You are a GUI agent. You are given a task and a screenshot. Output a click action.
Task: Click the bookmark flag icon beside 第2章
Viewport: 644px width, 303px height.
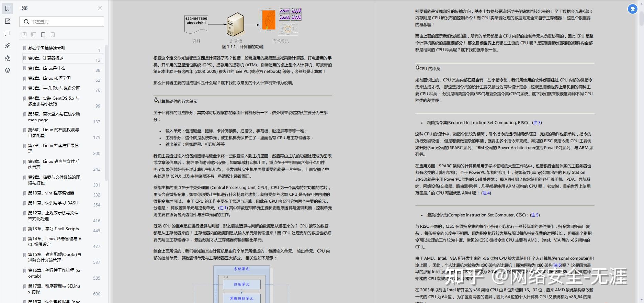(x=25, y=79)
